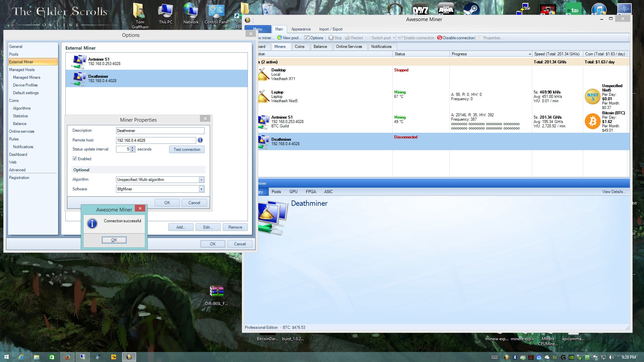
Task: Open ASIC detail tab
Action: click(328, 192)
